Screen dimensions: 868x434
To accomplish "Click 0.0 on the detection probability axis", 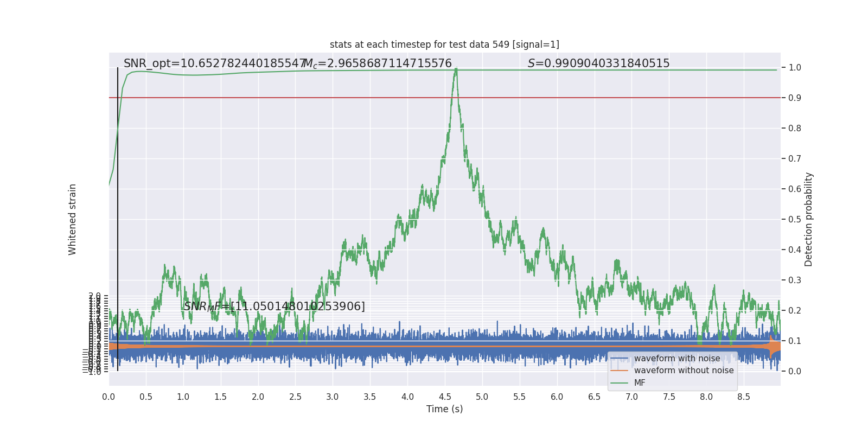I will click(795, 372).
